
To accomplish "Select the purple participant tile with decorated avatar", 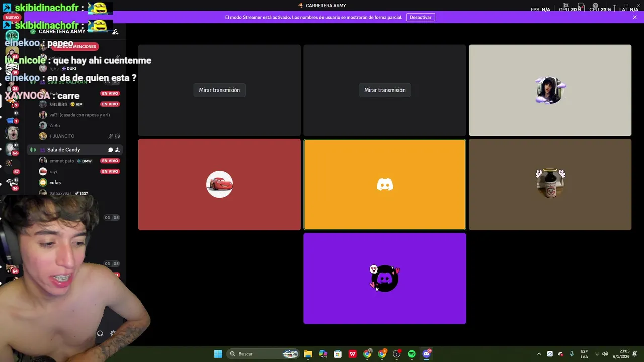I will tap(385, 279).
